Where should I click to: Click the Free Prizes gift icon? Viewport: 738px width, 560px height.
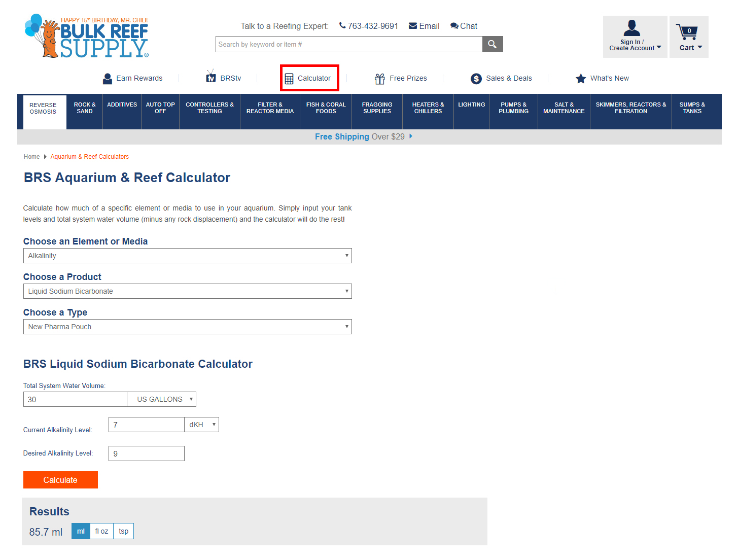(x=380, y=79)
